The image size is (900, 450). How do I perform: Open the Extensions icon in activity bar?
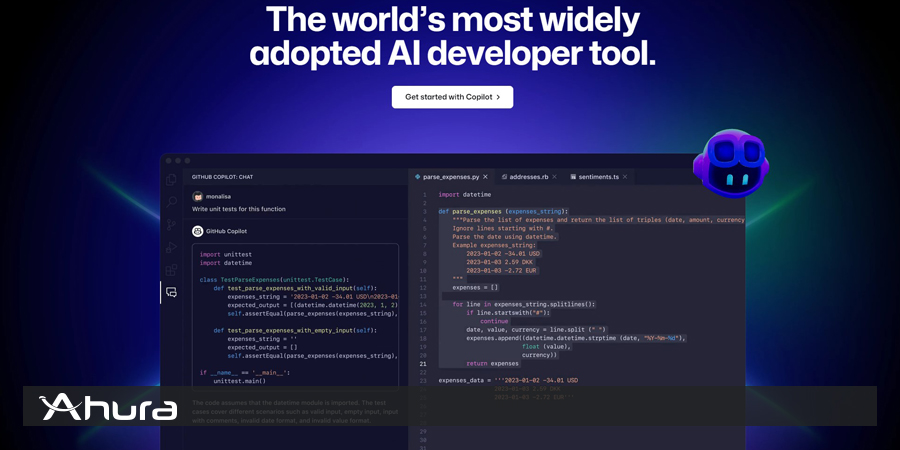[x=171, y=270]
